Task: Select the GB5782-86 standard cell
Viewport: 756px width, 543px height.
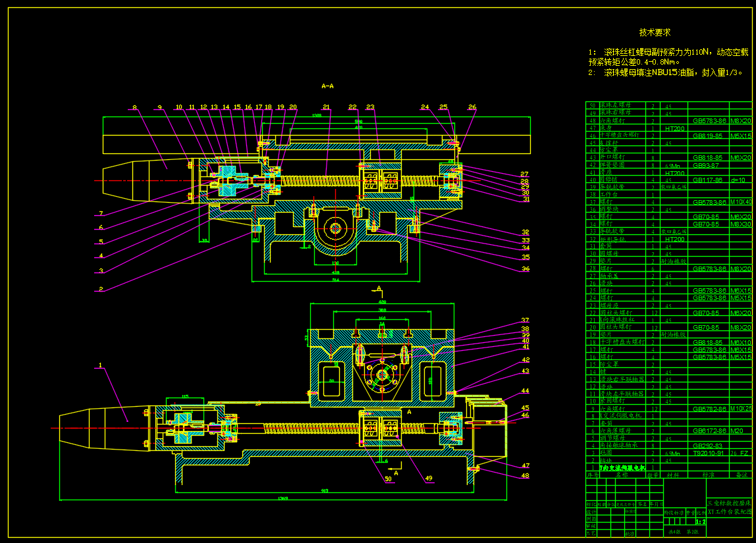Action: coord(708,409)
